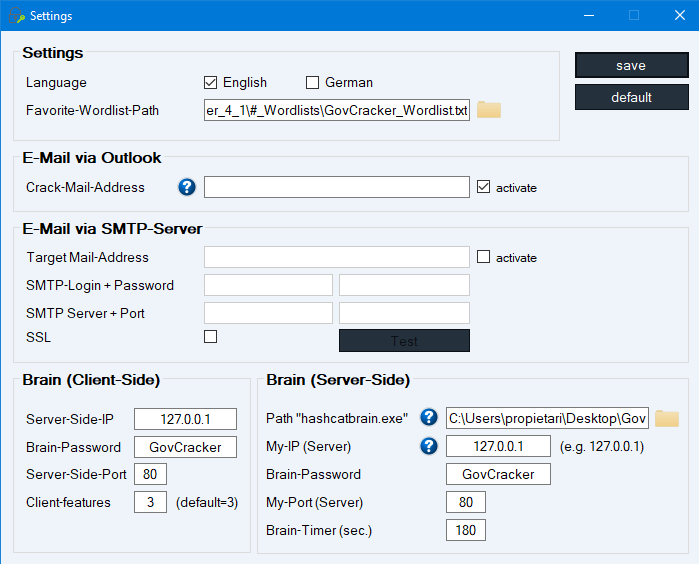Click the (default=3) hint text

tap(207, 502)
